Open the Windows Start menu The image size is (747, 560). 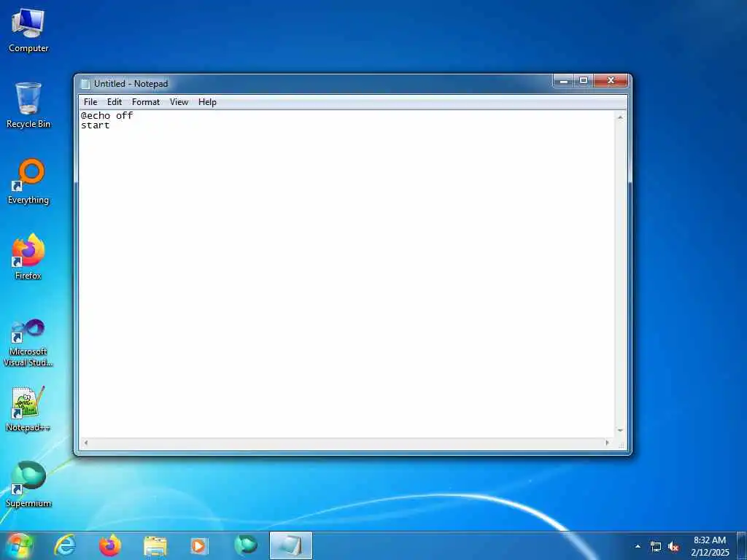tap(19, 545)
